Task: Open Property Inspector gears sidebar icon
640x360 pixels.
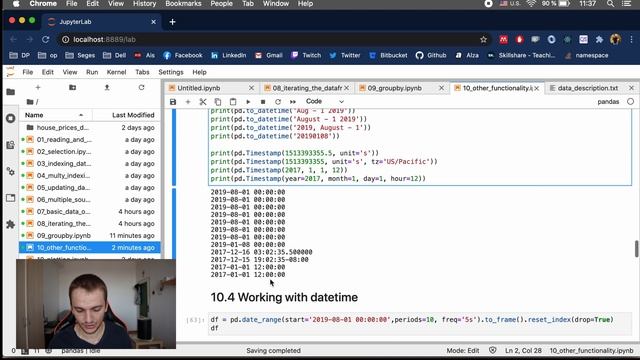Action: click(11, 171)
